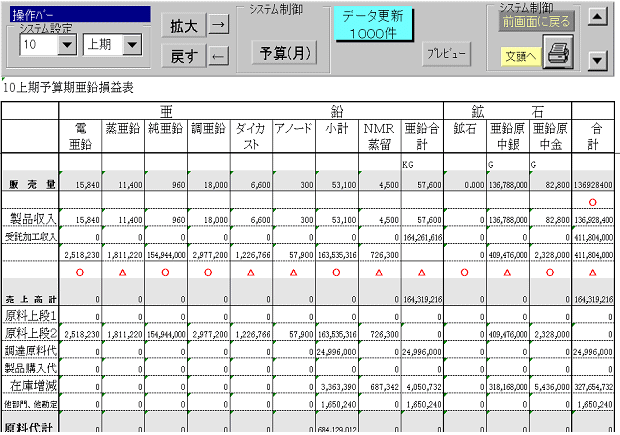
Task: Click the 亜鉛原中金 column header
Action: click(x=550, y=136)
